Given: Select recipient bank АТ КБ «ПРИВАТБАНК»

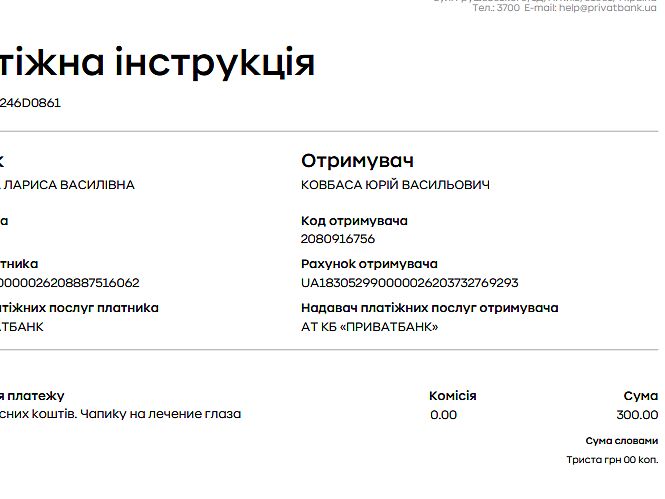Looking at the screenshot, I should (x=369, y=327).
